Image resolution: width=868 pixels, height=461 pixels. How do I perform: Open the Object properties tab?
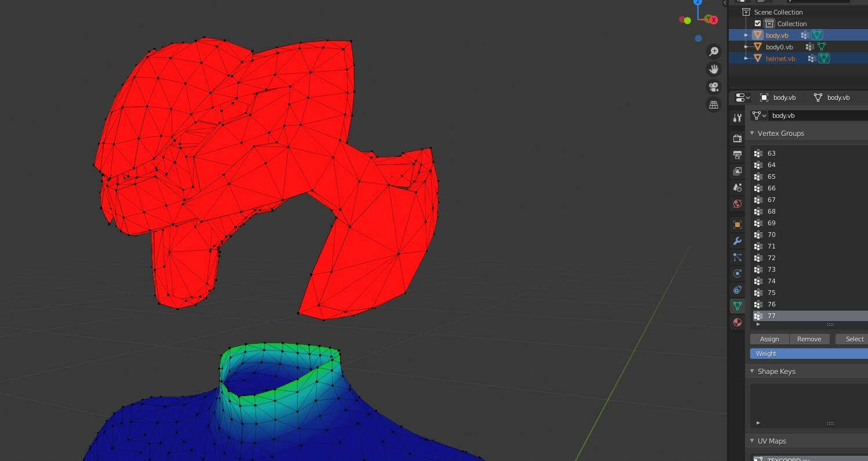pyautogui.click(x=737, y=225)
